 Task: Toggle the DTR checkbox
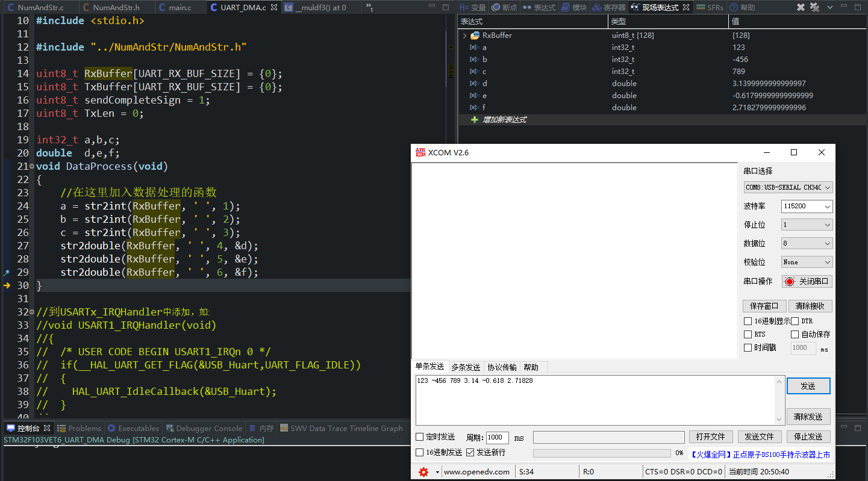[x=795, y=321]
